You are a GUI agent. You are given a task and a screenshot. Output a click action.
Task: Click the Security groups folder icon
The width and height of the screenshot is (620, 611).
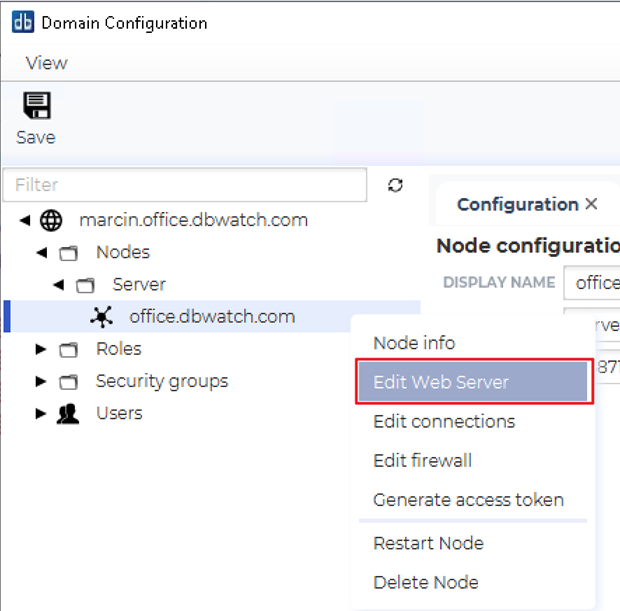(68, 381)
